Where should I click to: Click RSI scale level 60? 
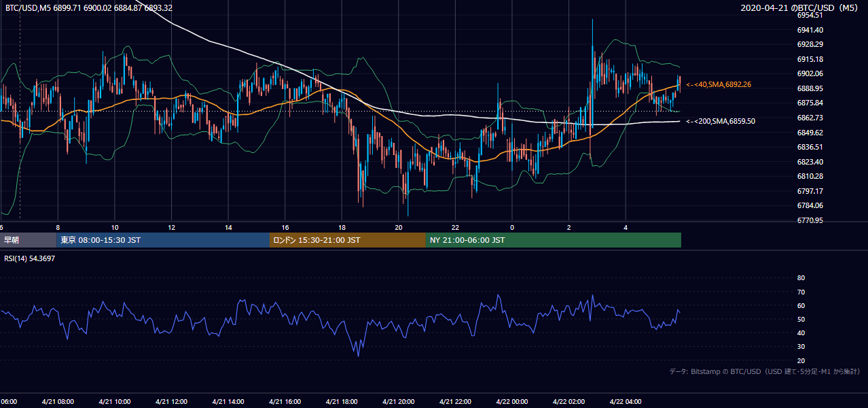click(801, 305)
